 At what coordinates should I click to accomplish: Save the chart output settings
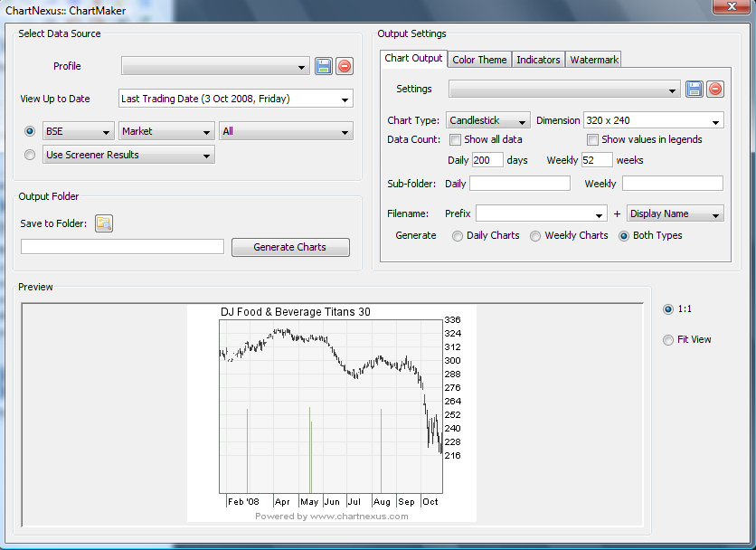[x=695, y=89]
